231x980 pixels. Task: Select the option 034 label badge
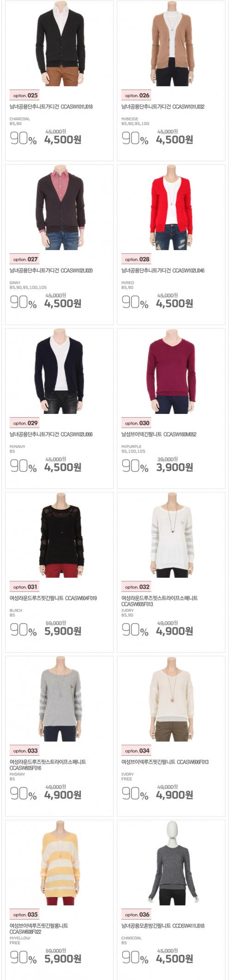137,751
